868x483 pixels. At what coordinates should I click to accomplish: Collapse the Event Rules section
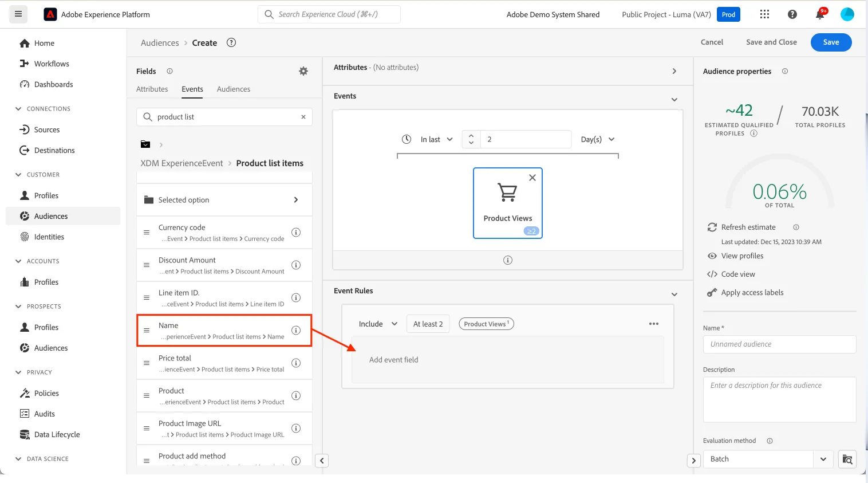674,294
